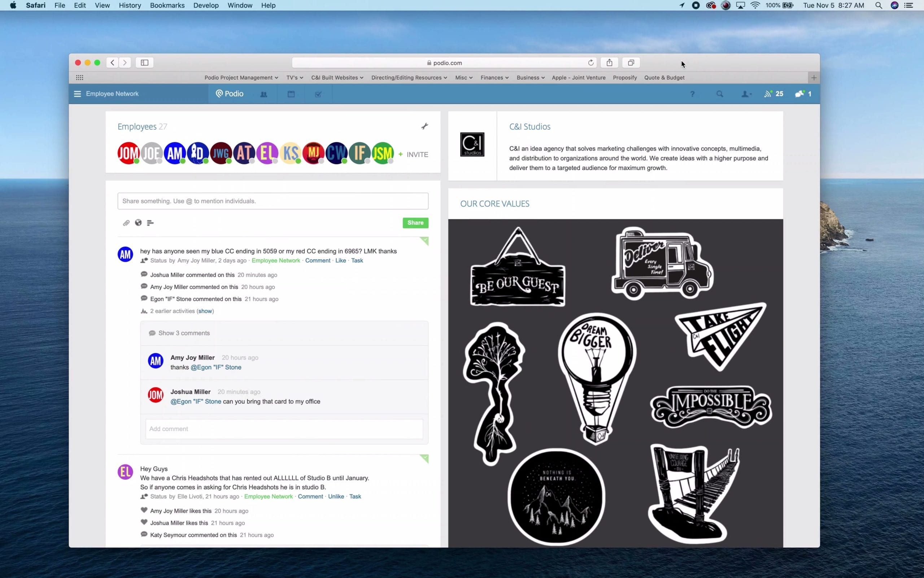
Task: Open the help question mark icon
Action: (692, 94)
